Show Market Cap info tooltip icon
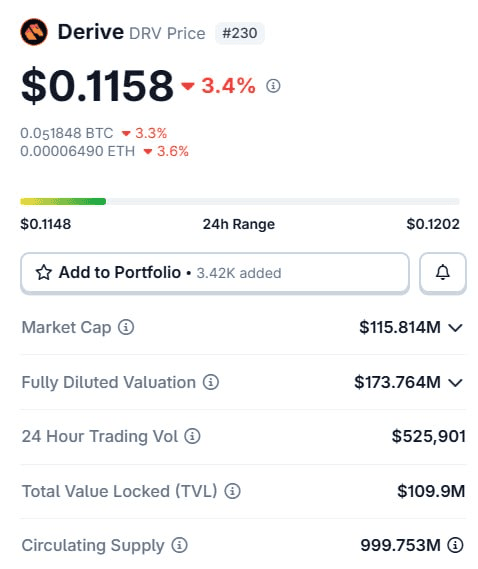Screen dimensions: 478x569 pos(126,327)
